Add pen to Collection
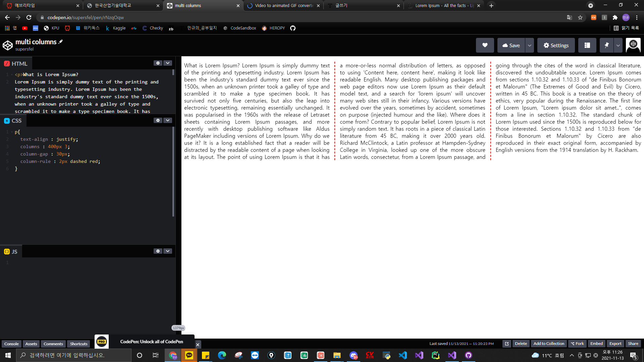Viewport: 644px width, 362px height. point(549,344)
